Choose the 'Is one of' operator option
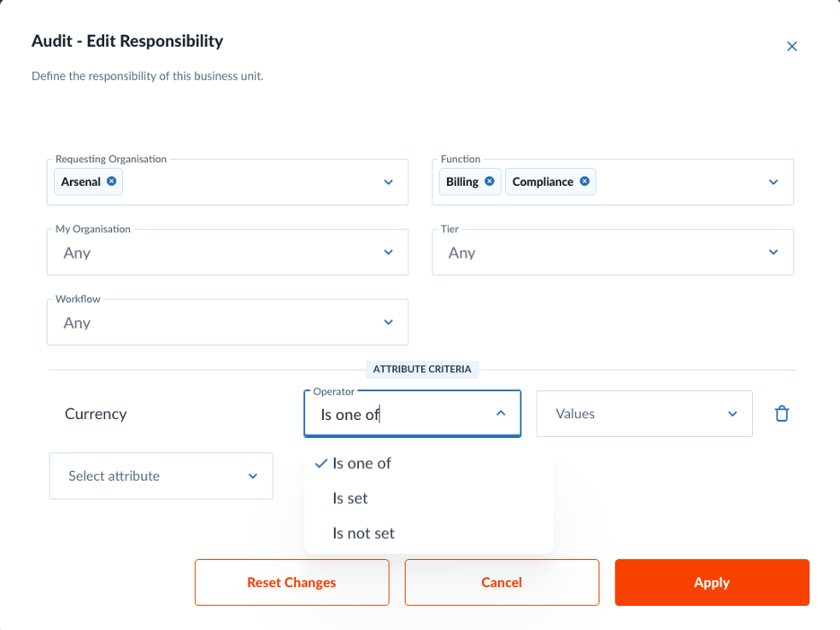The image size is (840, 630). (x=429, y=463)
